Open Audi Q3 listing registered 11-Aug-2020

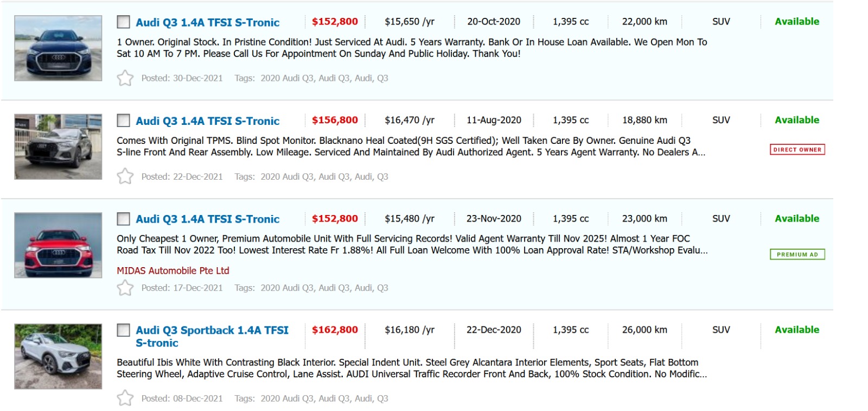coord(207,121)
